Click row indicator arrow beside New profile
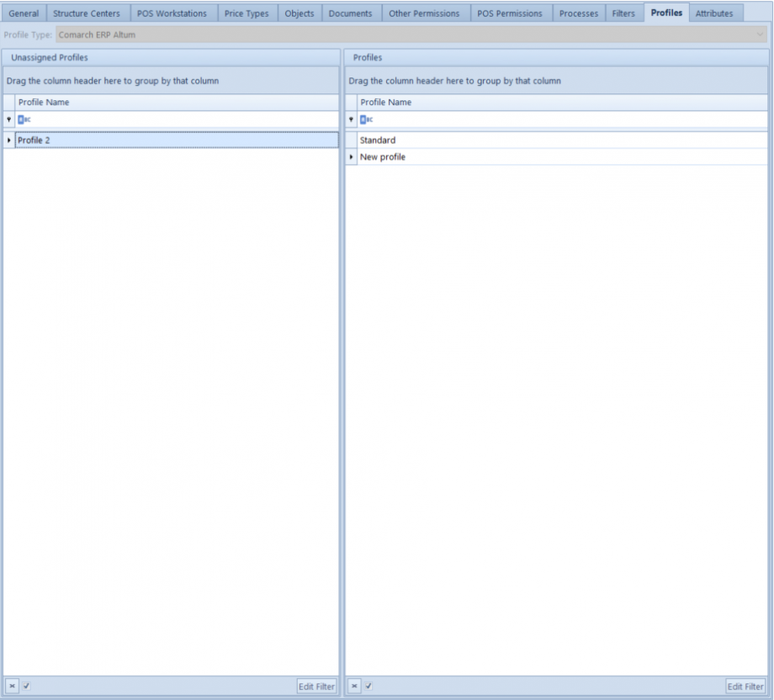Image resolution: width=774 pixels, height=700 pixels. [x=351, y=157]
